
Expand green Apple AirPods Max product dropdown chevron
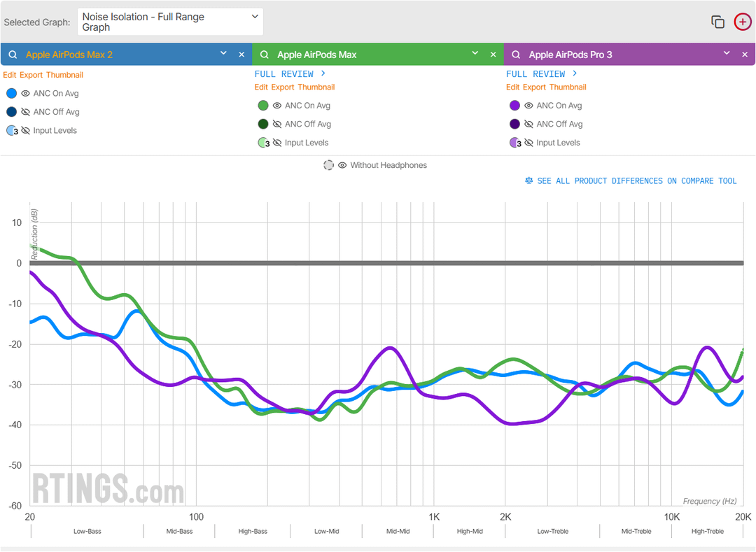pos(475,53)
